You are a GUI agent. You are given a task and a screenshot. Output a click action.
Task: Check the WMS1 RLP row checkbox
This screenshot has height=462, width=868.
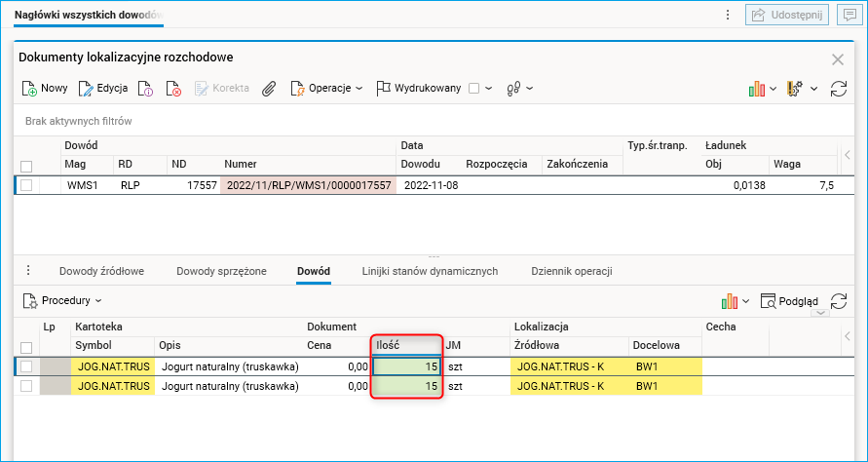pyautogui.click(x=26, y=186)
